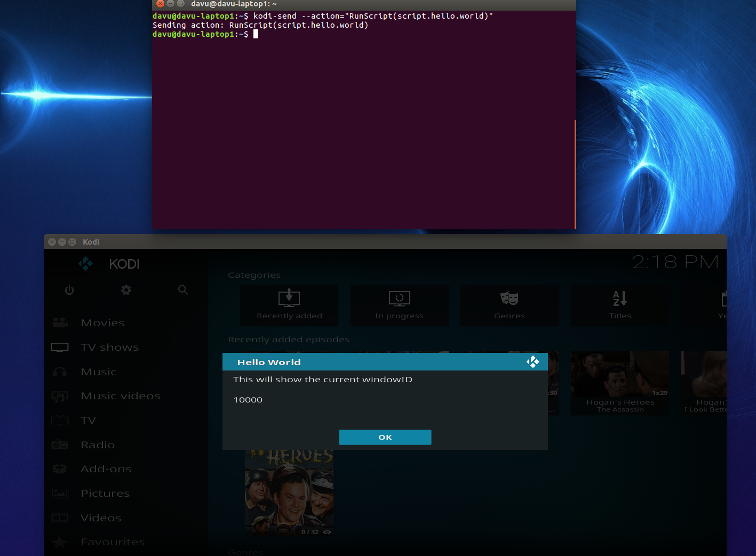Click the Favourites star icon

(60, 542)
